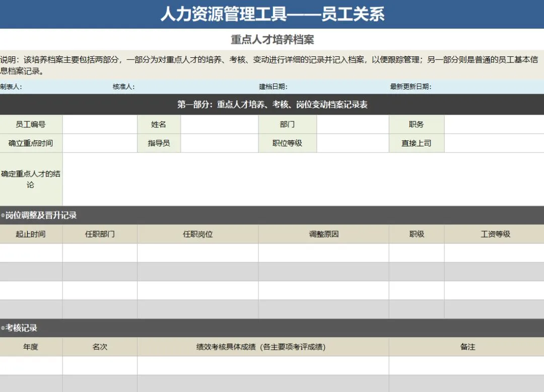Click the 第一部分 section header bar

(x=272, y=104)
